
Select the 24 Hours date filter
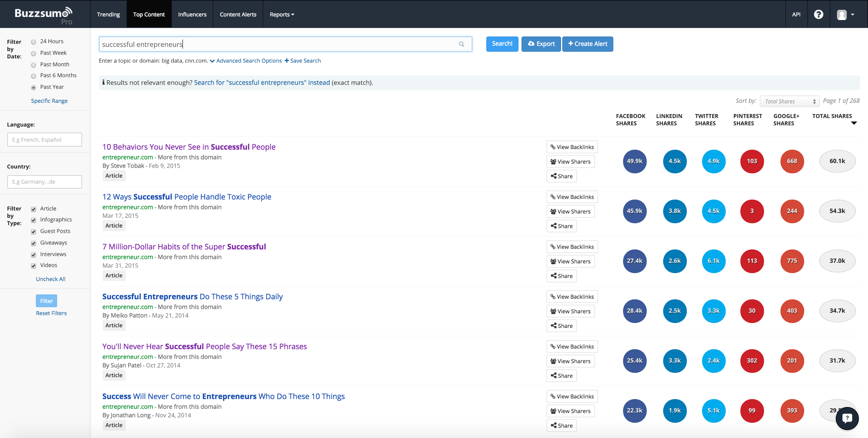pyautogui.click(x=34, y=42)
